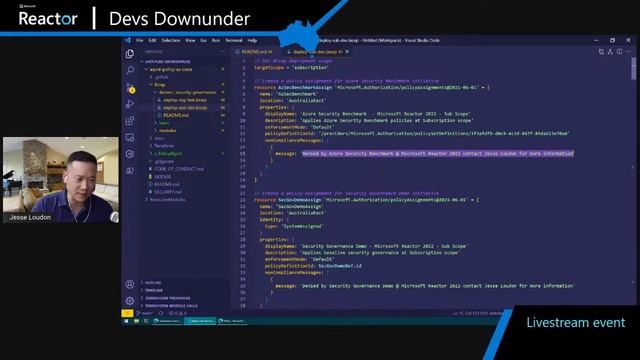The height and width of the screenshot is (360, 640).
Task: Click SecGovDemoDef.id on line 32
Action: pyautogui.click(x=340, y=266)
